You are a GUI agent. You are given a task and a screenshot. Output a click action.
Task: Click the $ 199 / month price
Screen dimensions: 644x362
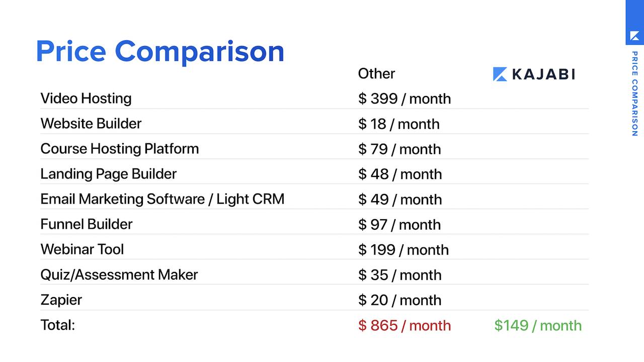click(x=404, y=249)
